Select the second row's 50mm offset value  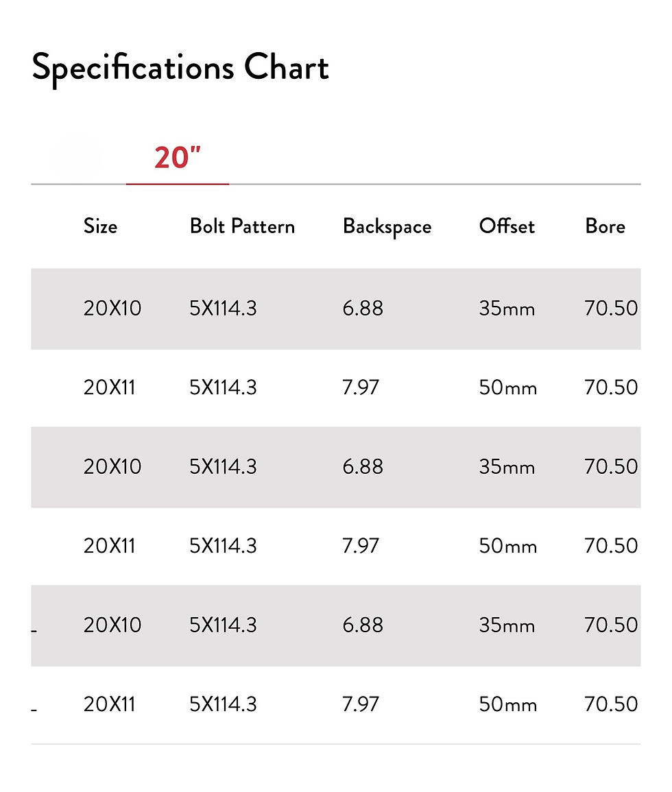(x=507, y=388)
